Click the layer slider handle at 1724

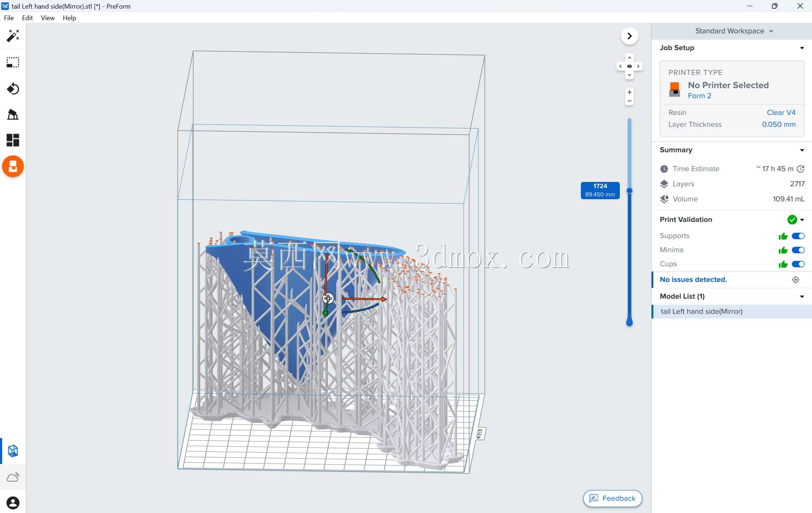point(629,191)
